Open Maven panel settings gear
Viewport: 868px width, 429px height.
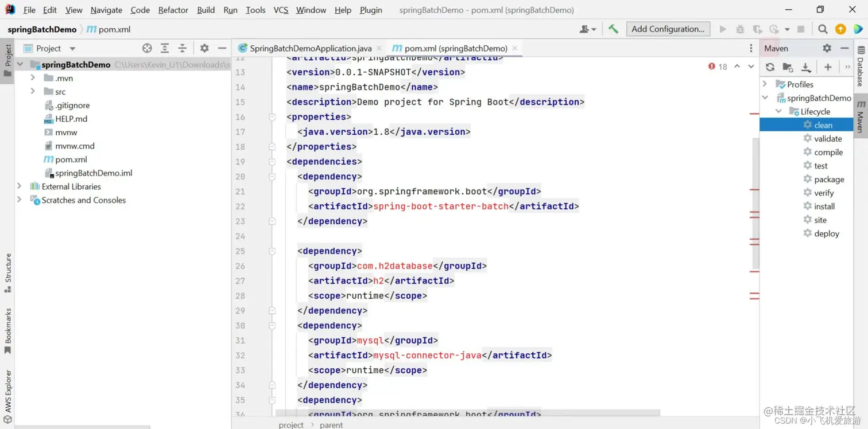pyautogui.click(x=827, y=48)
